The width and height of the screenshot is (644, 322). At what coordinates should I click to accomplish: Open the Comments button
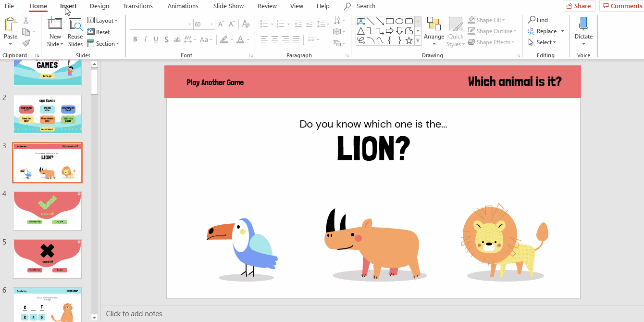(622, 6)
